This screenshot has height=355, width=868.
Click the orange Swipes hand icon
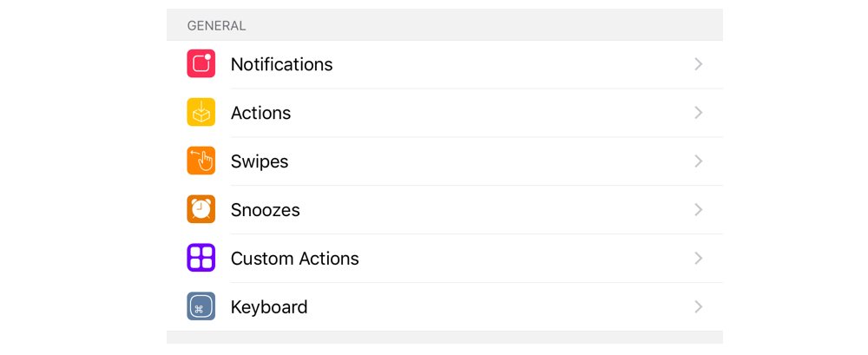tap(201, 161)
